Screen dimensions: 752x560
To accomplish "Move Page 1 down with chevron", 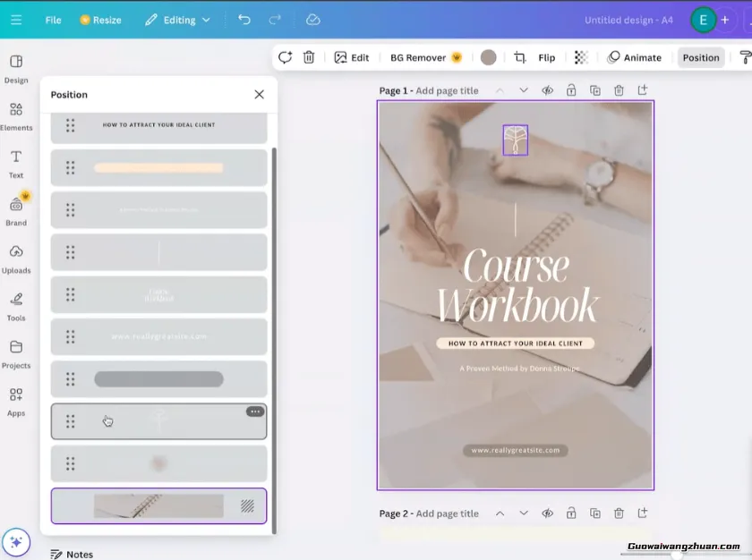I will click(x=524, y=90).
